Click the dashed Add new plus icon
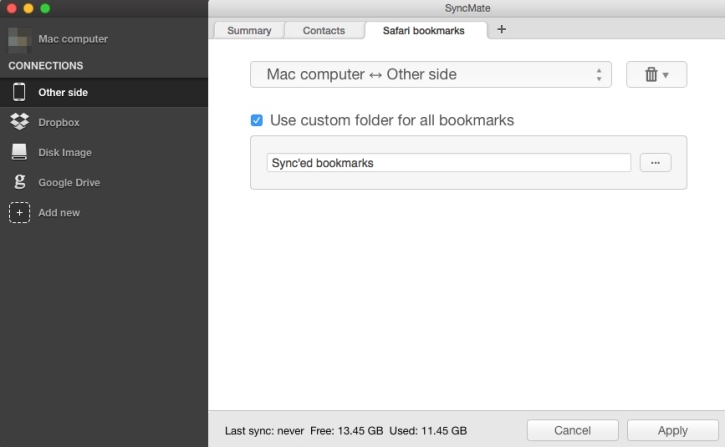This screenshot has width=725, height=447. [19, 212]
